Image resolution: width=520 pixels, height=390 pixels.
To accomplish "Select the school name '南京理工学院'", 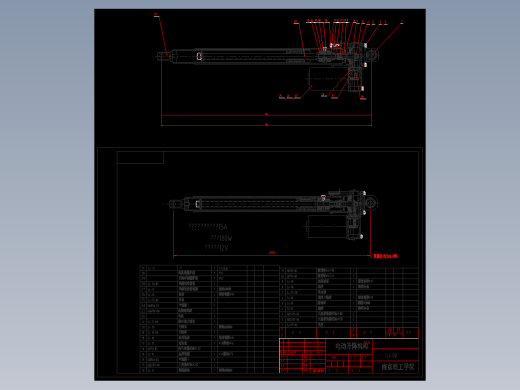I will point(398,367).
